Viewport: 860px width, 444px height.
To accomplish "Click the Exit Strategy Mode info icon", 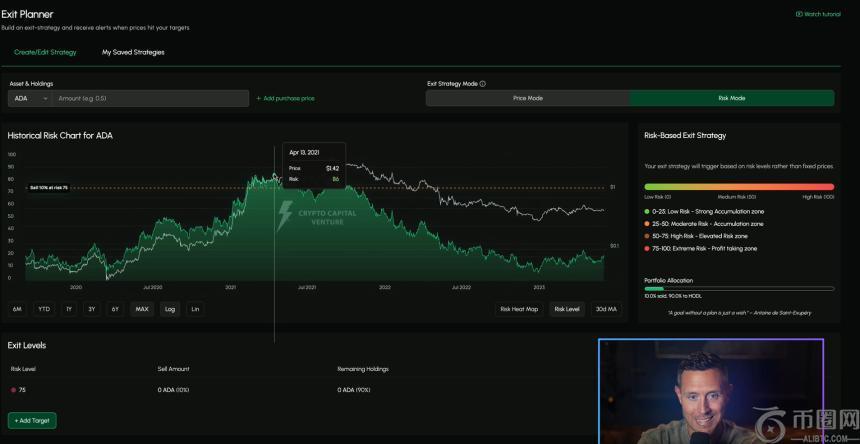I will pos(483,84).
